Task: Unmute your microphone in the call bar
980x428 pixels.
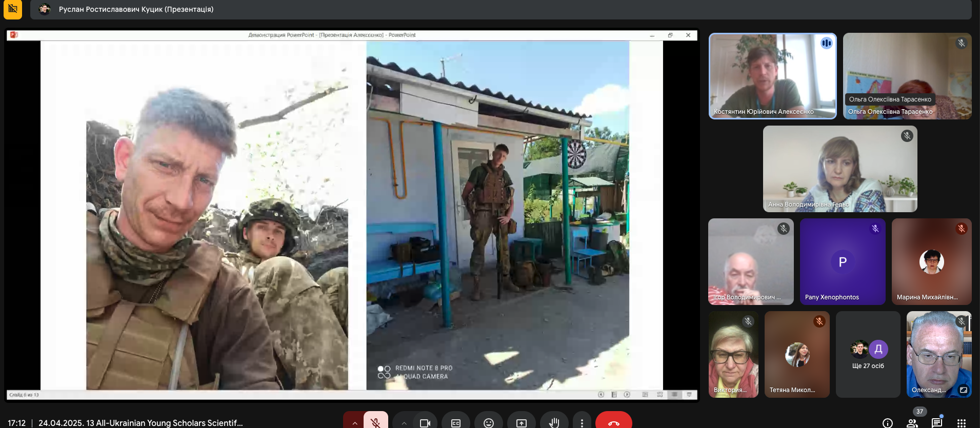Action: [376, 422]
